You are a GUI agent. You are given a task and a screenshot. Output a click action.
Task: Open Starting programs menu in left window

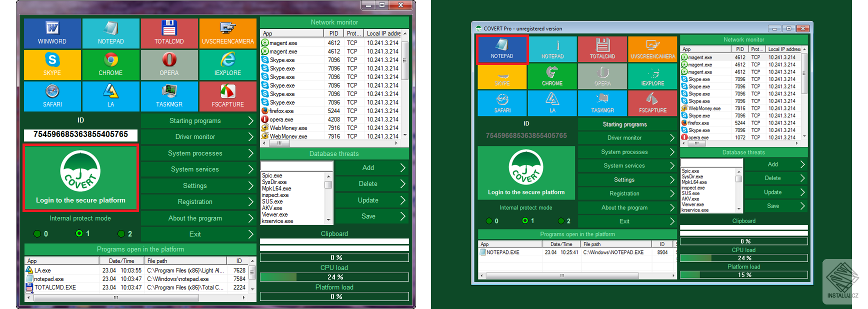tap(198, 120)
